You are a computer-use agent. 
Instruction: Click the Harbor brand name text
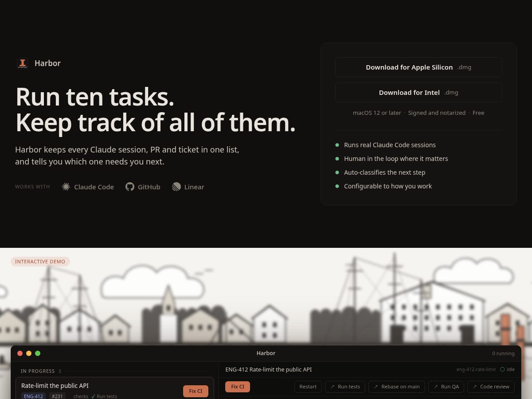pyautogui.click(x=47, y=63)
